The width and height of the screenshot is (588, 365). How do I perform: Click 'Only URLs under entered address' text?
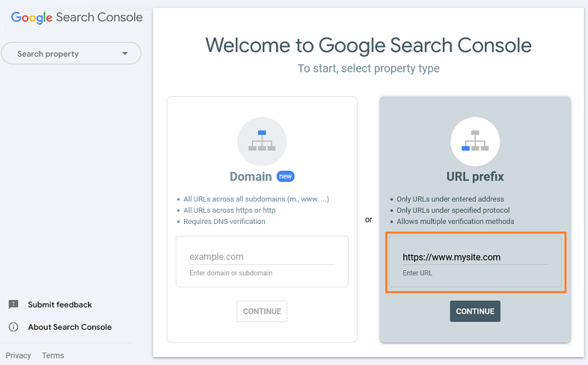pyautogui.click(x=450, y=199)
